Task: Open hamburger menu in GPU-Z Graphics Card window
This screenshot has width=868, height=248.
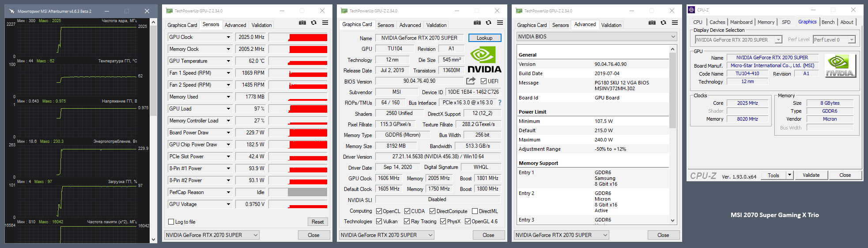Action: point(500,23)
